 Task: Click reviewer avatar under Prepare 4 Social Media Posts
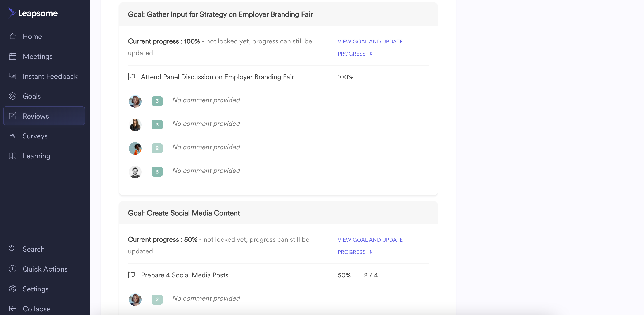pyautogui.click(x=135, y=299)
